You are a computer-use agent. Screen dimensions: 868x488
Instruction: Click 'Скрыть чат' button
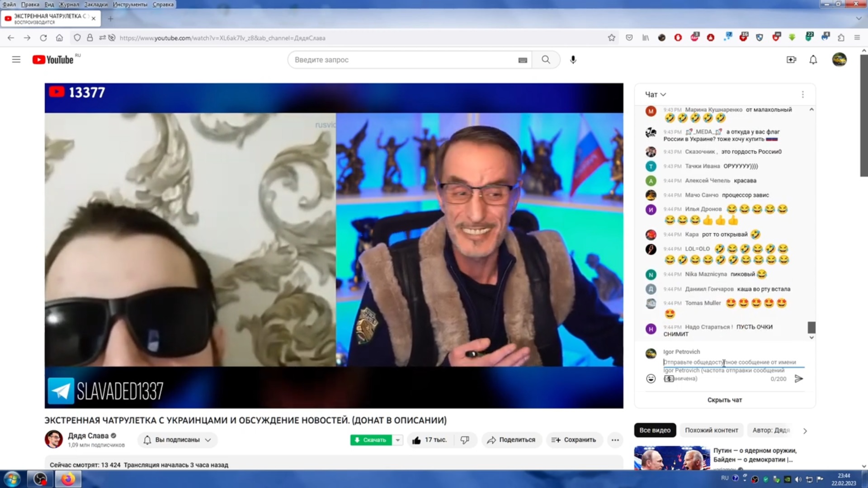(724, 400)
